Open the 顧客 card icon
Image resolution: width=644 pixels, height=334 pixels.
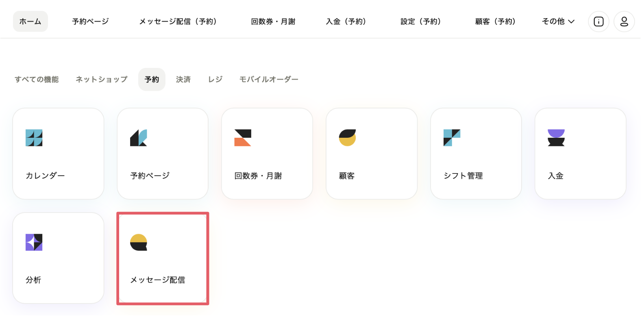(x=347, y=138)
